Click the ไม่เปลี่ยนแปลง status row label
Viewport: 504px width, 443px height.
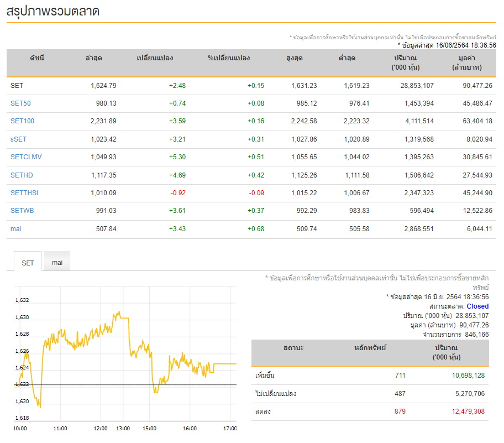(x=276, y=394)
